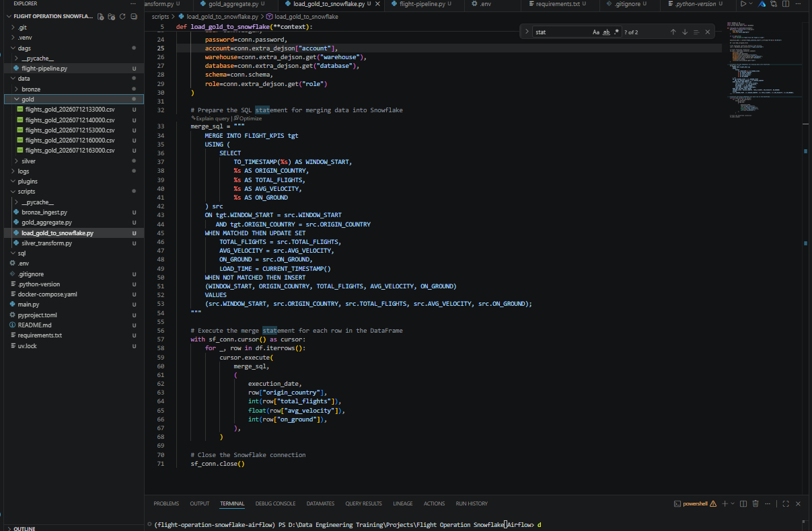This screenshot has width=812, height=531.
Task: Collapse all folders in Explorer
Action: coord(133,16)
